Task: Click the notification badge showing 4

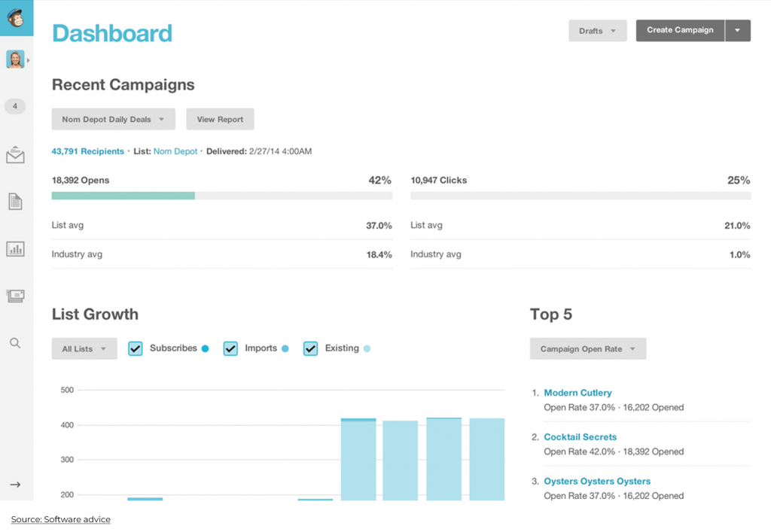Action: point(15,106)
